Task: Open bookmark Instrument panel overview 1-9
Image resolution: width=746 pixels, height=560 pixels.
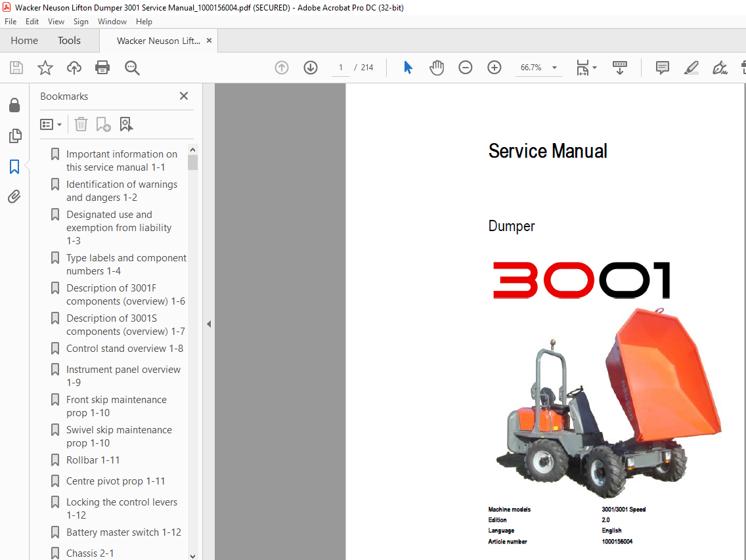Action: coord(123,376)
